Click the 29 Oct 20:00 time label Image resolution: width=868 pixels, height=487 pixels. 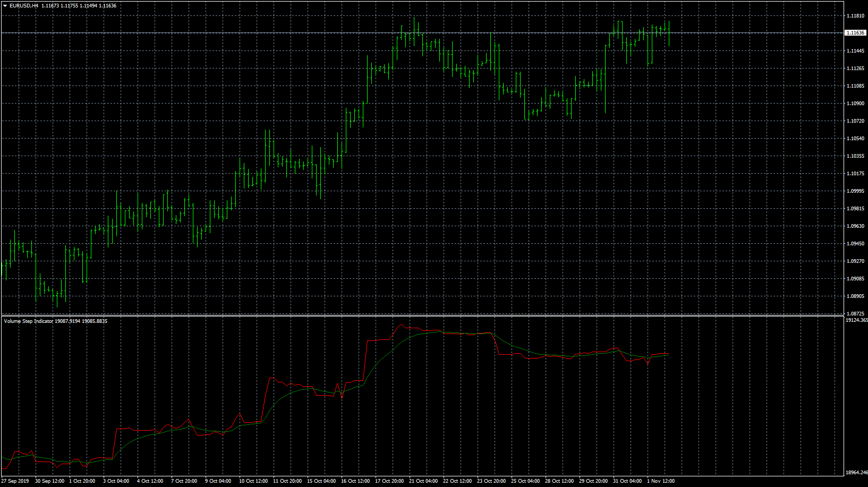click(593, 481)
